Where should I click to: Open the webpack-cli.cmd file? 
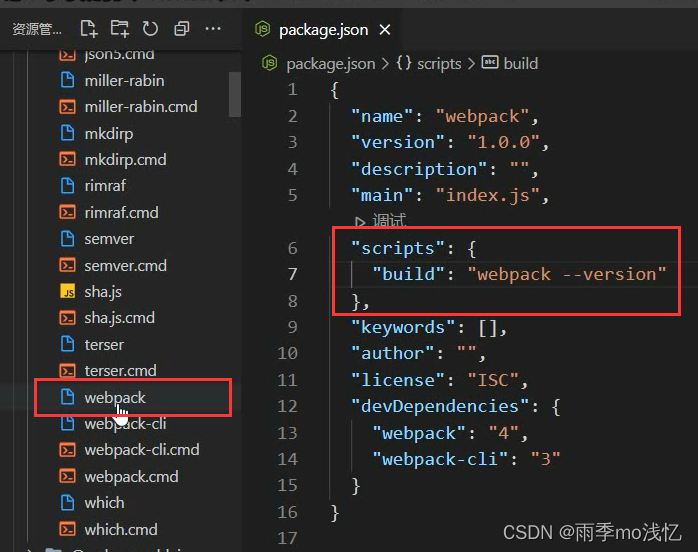(142, 450)
